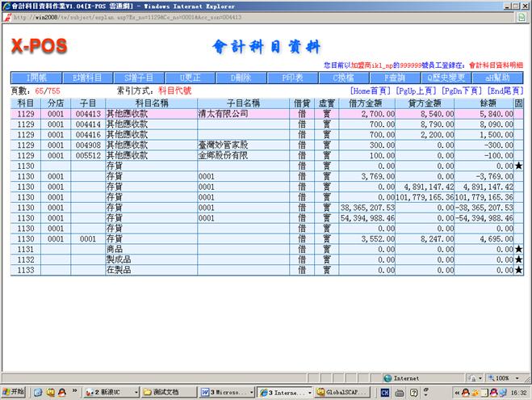Click [PgDn下頁] next page link
This screenshot has width=532, height=400.
click(463, 91)
